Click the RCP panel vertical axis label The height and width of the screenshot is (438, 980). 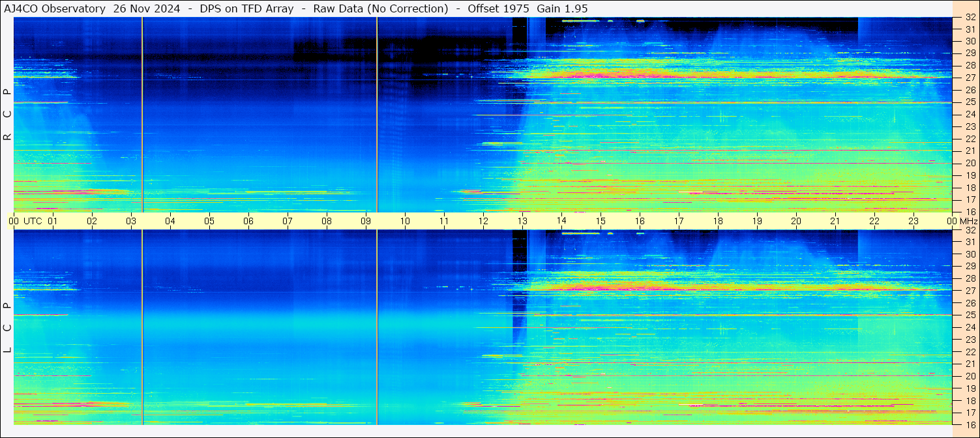tap(7, 115)
